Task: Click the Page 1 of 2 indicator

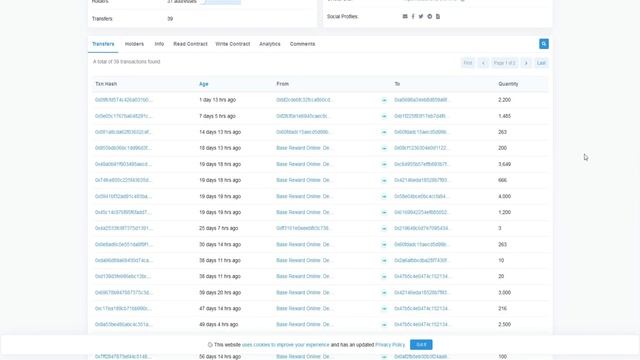Action: (x=504, y=63)
